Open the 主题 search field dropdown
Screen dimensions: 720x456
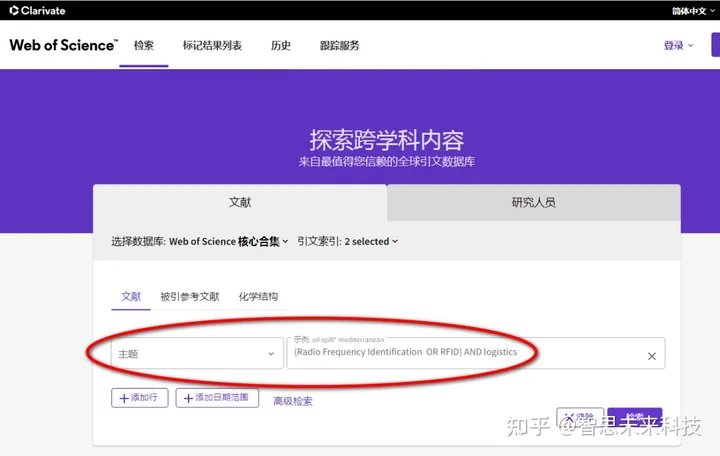point(197,353)
